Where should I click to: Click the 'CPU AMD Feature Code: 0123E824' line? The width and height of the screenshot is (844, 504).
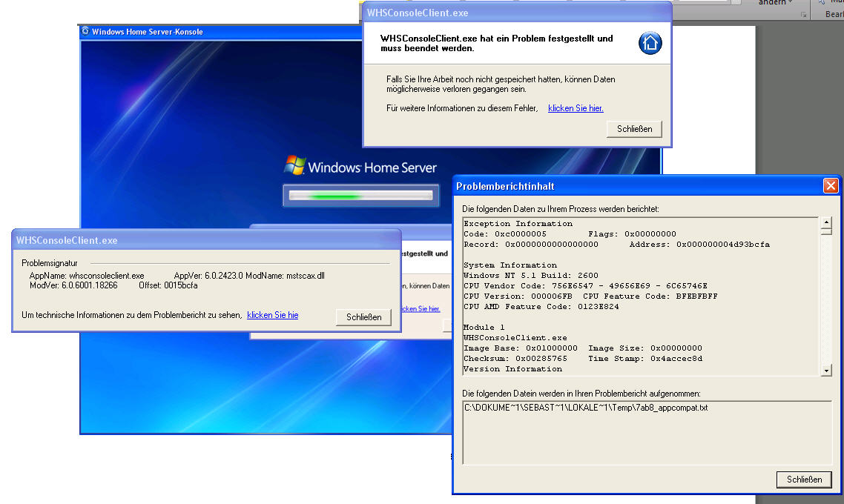pos(541,307)
